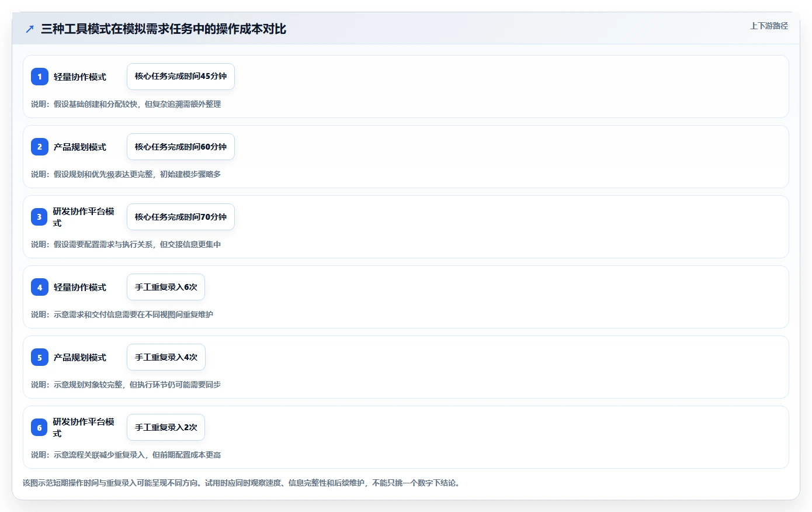The height and width of the screenshot is (512, 812).
Task: Click 研发协作平台模式 label in row 6
Action: pyautogui.click(x=84, y=427)
